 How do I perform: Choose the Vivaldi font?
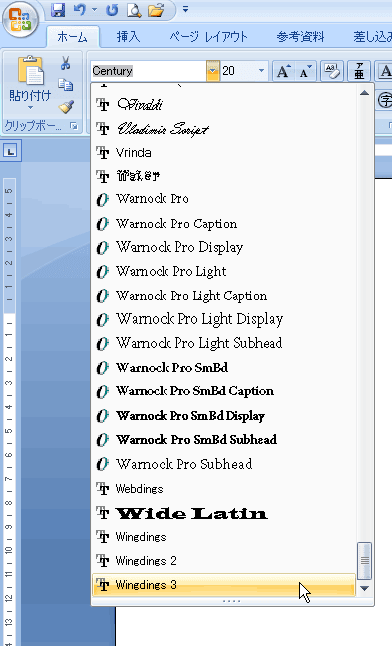click(224, 104)
